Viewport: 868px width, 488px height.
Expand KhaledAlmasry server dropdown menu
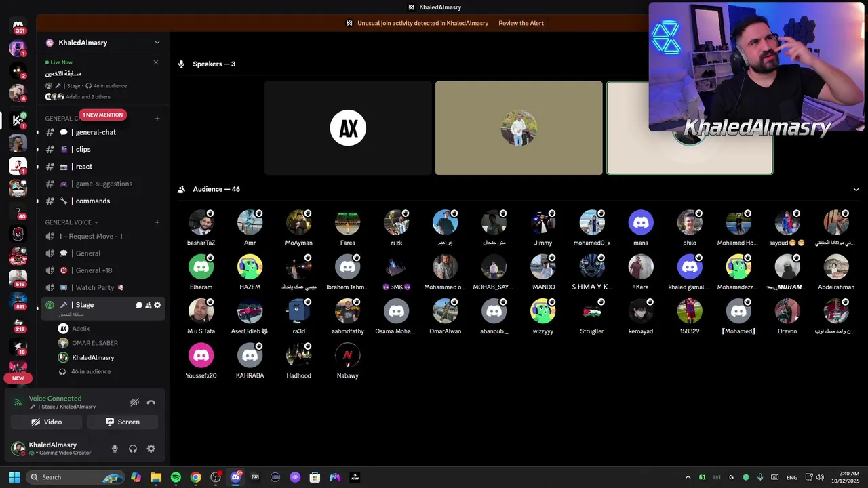(x=157, y=43)
